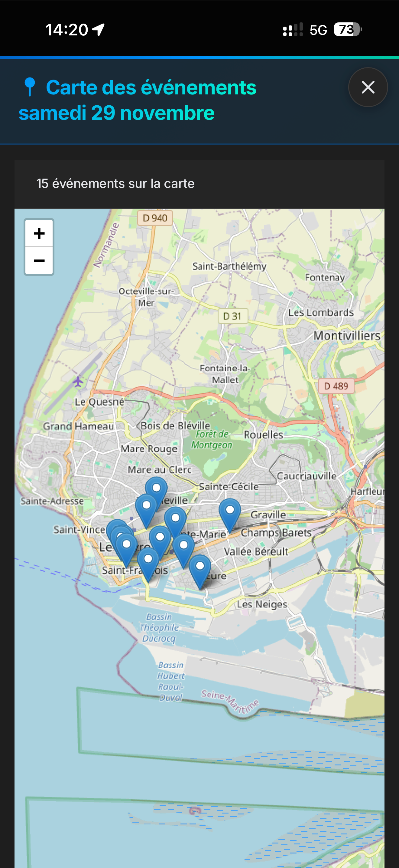
Task: Tap the Fontaine-la-Mallet map label
Action: [225, 374]
